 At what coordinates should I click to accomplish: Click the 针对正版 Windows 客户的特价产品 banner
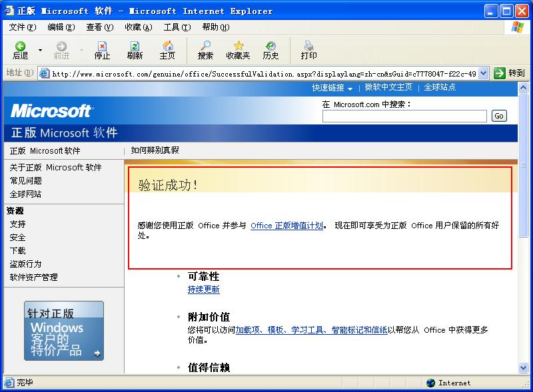(64, 331)
